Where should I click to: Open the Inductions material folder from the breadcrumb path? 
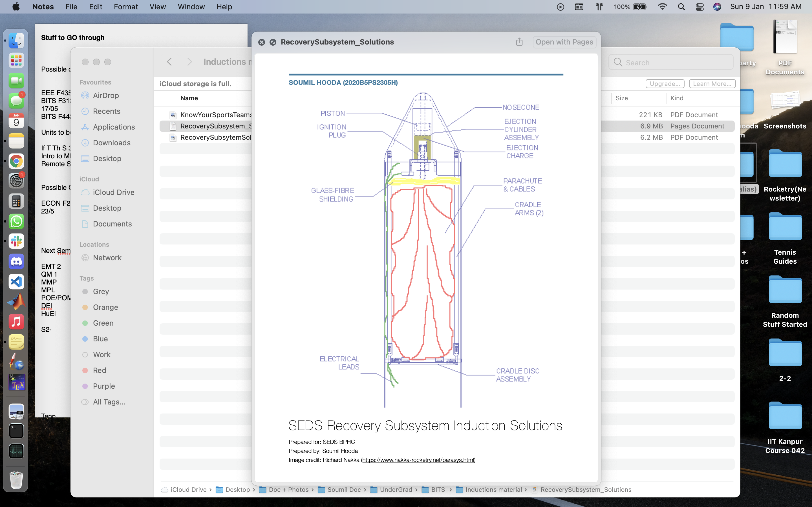point(494,490)
